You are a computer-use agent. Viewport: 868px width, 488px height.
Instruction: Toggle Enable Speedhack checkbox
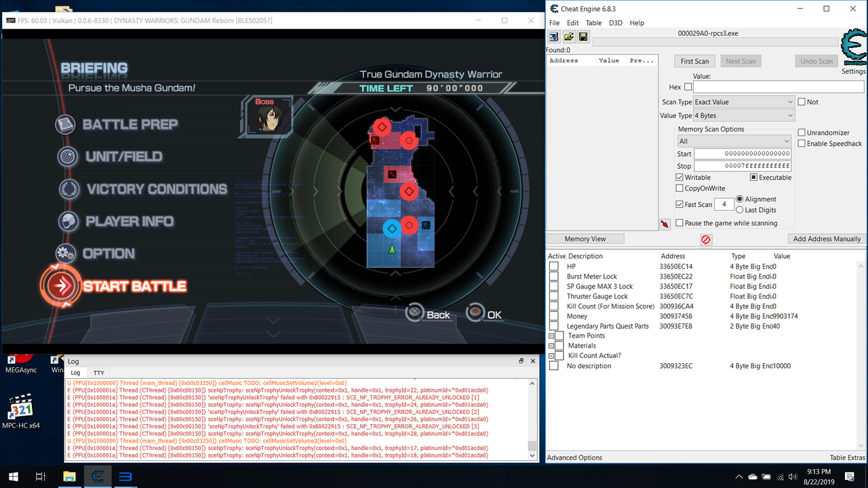(802, 144)
